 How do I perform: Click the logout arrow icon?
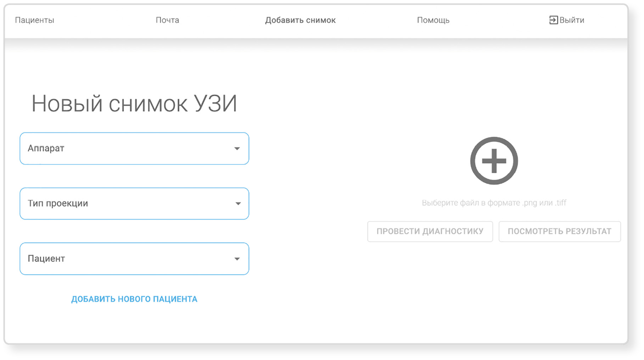tap(553, 20)
